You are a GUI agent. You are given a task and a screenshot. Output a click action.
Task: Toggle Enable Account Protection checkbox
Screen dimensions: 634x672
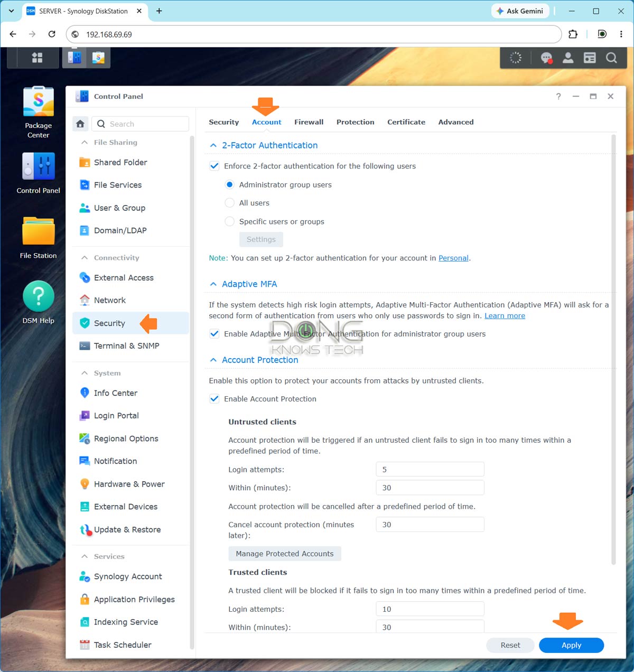215,399
